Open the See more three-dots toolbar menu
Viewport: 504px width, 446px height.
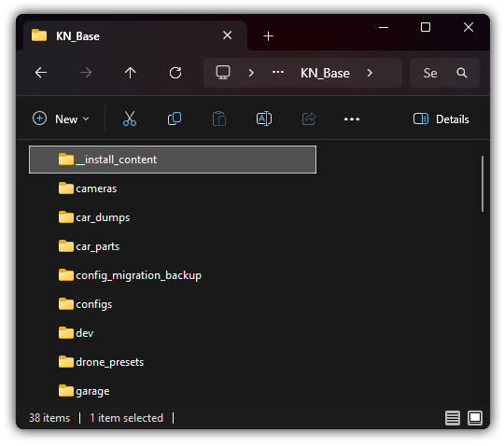(352, 119)
